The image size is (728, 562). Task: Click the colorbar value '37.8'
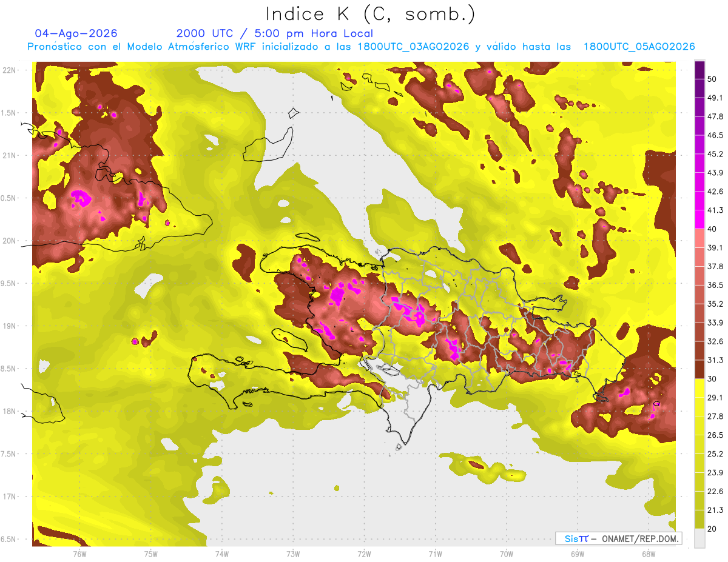tap(715, 266)
